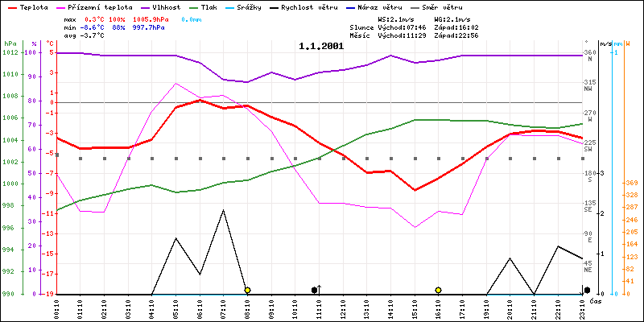Click the 12:10 time axis label
644x322 pixels.
(x=344, y=308)
